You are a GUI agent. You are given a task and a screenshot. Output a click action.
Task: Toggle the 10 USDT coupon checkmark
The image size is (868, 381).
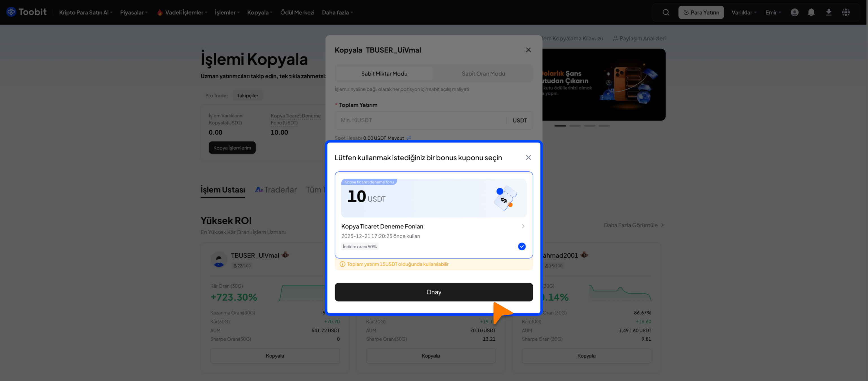[521, 246]
